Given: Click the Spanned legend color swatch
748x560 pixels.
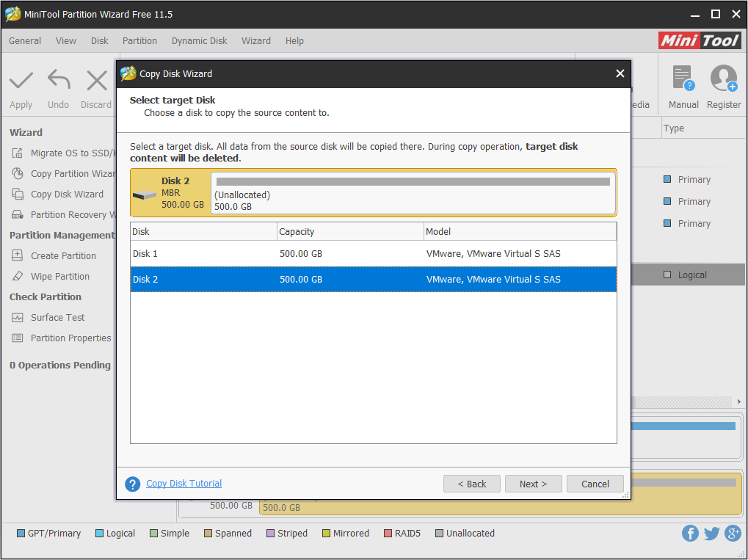Looking at the screenshot, I should pos(208,534).
